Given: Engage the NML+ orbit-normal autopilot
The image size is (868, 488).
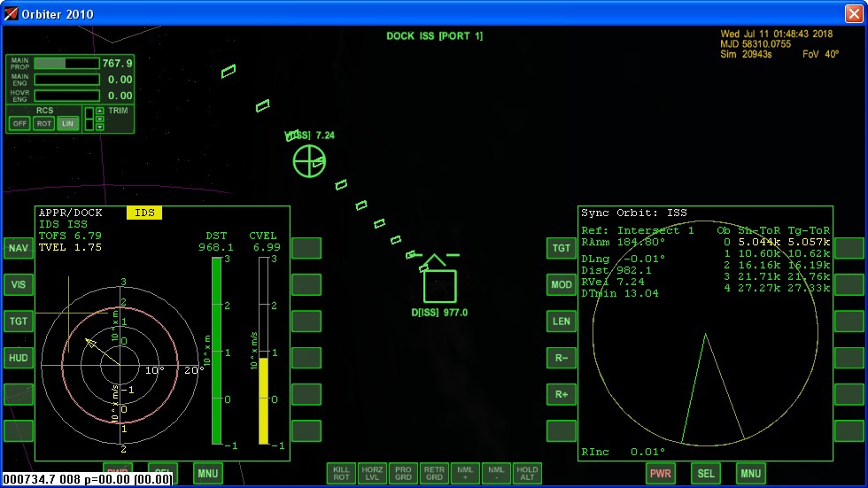Looking at the screenshot, I should [x=465, y=473].
